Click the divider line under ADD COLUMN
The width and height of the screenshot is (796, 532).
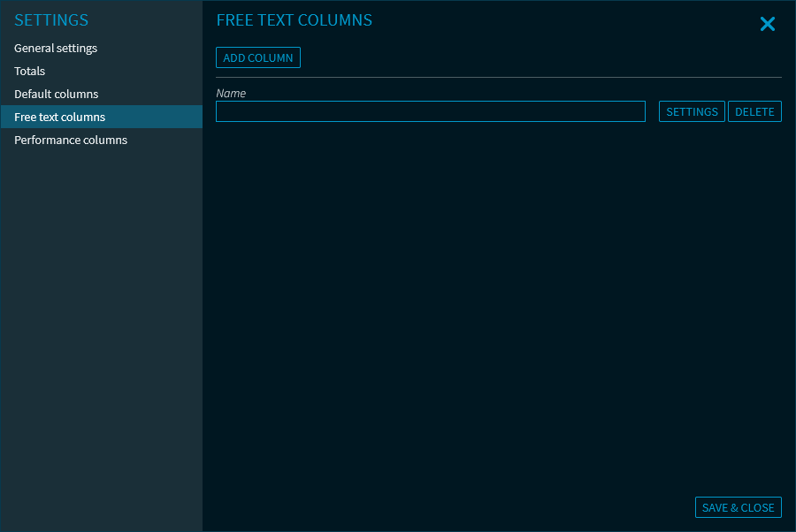pyautogui.click(x=498, y=78)
